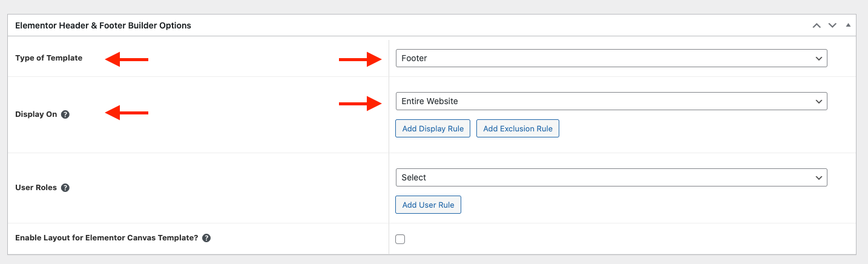The image size is (868, 264).
Task: Click the Add Exclusion Rule button
Action: pyautogui.click(x=518, y=128)
